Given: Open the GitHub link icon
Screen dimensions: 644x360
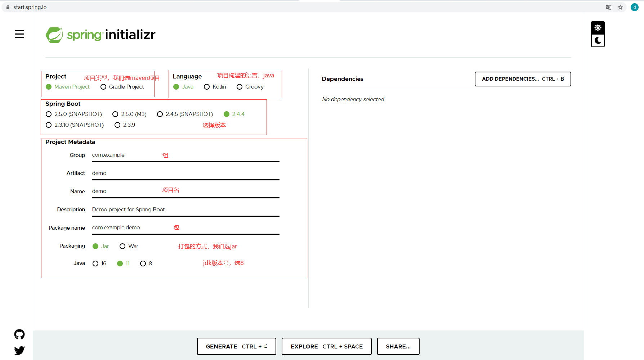Looking at the screenshot, I should tap(19, 334).
